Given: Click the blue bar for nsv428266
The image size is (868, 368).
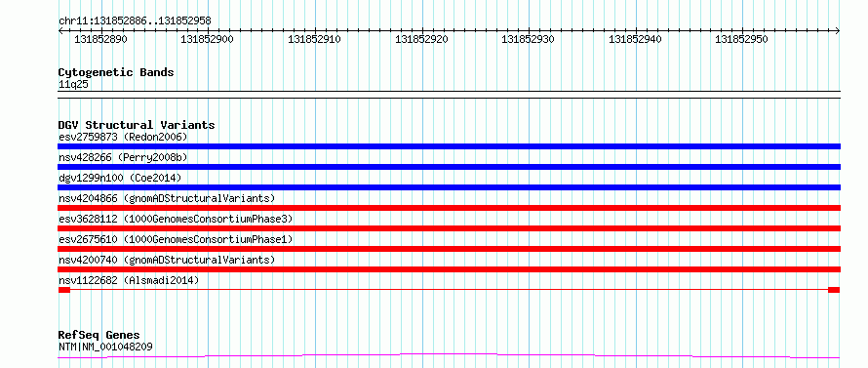Looking at the screenshot, I should [x=449, y=167].
